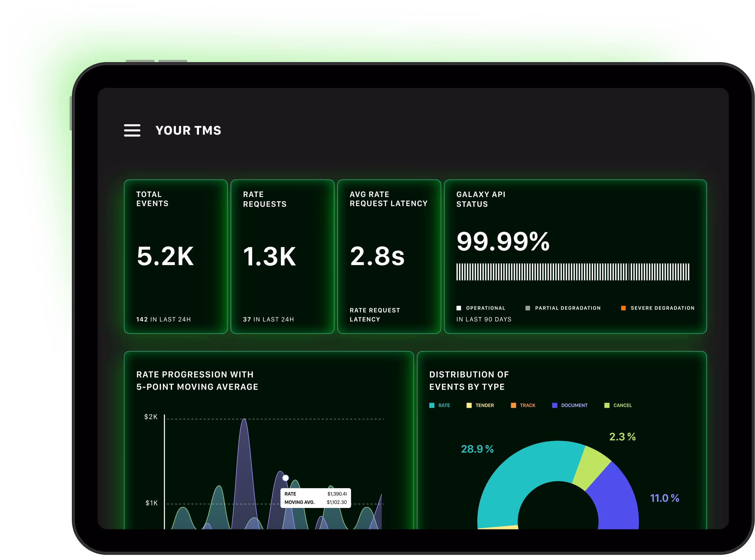Viewport: 755px width, 560px height.
Task: Click the Rate and Moving Avg tooltip
Action: click(315, 498)
